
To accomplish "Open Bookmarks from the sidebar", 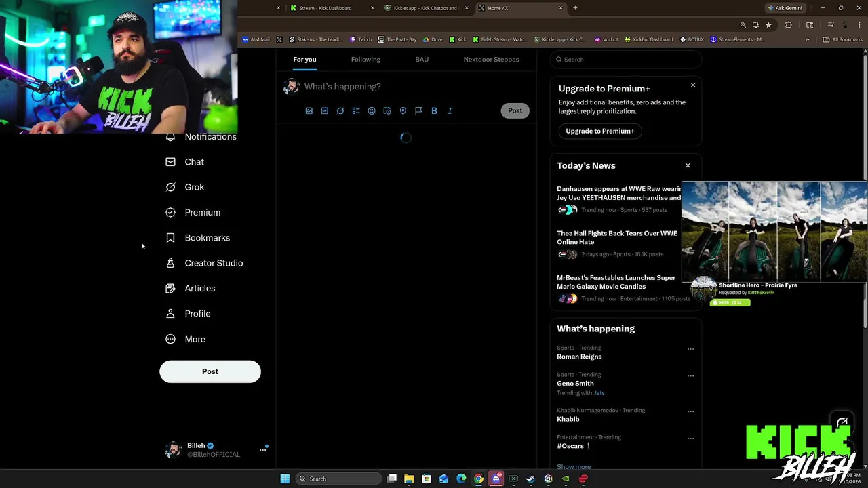I will pos(198,238).
